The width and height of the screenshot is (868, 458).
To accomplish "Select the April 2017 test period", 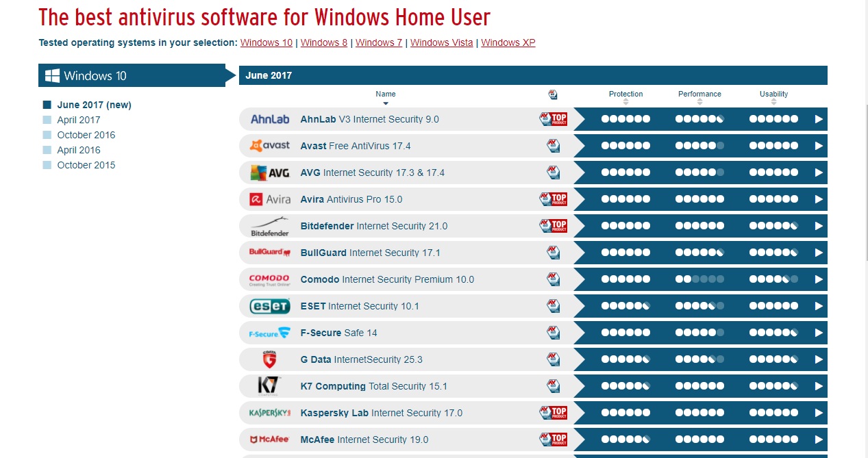I will [78, 120].
